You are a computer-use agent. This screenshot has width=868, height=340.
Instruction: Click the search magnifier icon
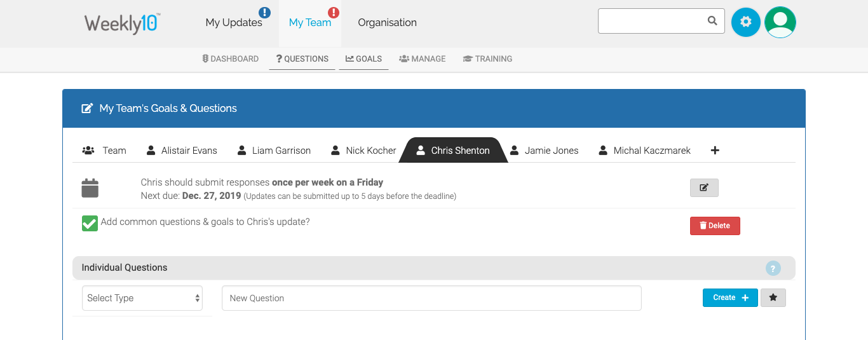click(712, 21)
